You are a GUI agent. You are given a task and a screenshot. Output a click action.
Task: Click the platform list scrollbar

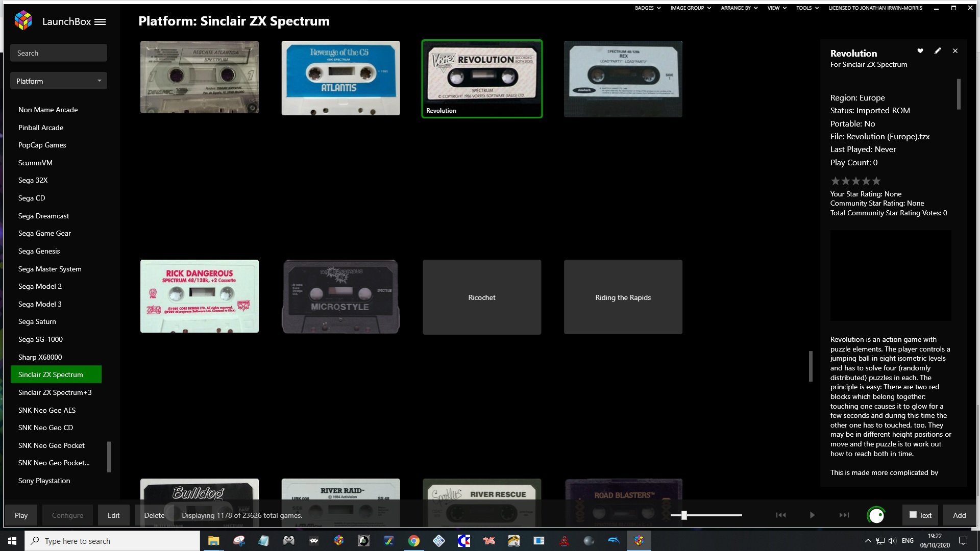click(109, 457)
